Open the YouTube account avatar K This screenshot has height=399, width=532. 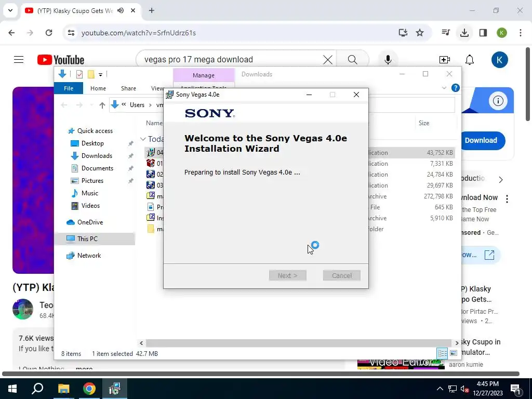pyautogui.click(x=499, y=60)
